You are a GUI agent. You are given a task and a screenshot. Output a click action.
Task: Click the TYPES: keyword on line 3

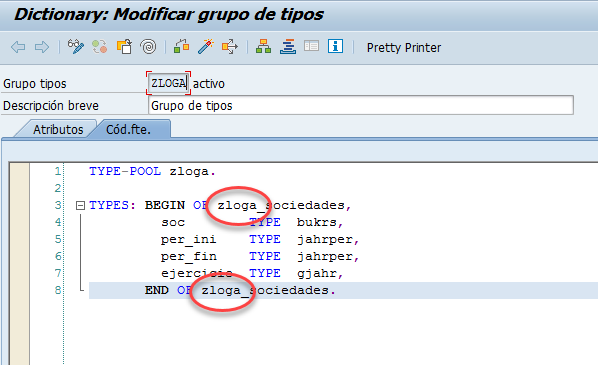coord(113,205)
